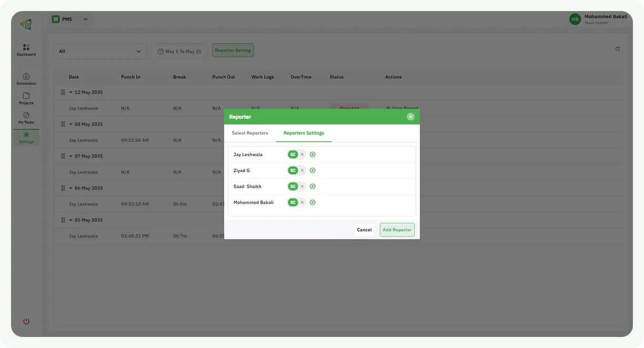The image size is (644, 348).
Task: Click the 09:22:54 AM punch-in cell
Action: click(135, 140)
